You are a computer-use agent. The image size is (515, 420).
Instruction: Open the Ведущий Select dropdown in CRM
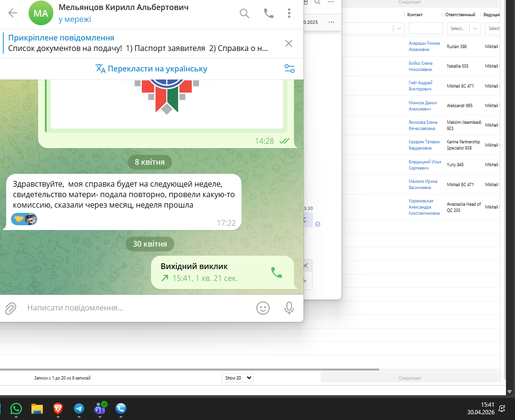point(492,29)
